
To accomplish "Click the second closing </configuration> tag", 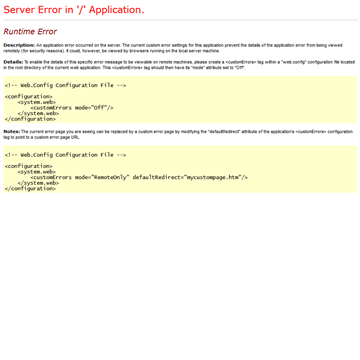I will [x=30, y=189].
